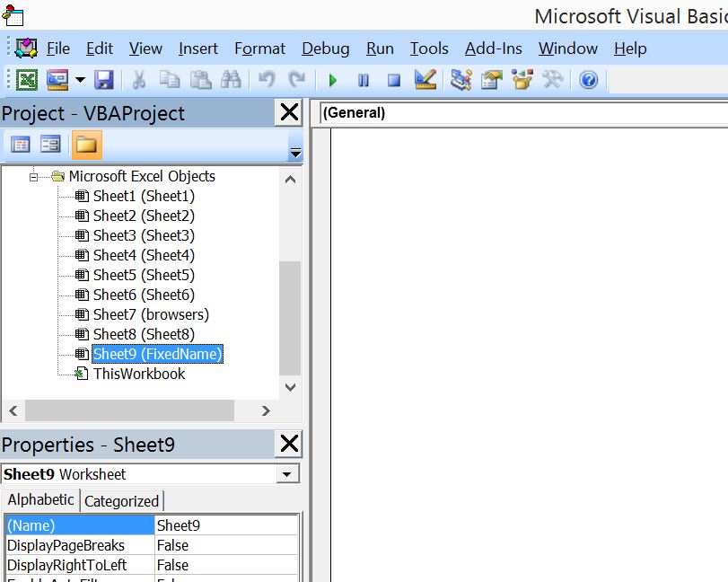Click the Reset stop icon
This screenshot has width=728, height=582.
pos(394,80)
